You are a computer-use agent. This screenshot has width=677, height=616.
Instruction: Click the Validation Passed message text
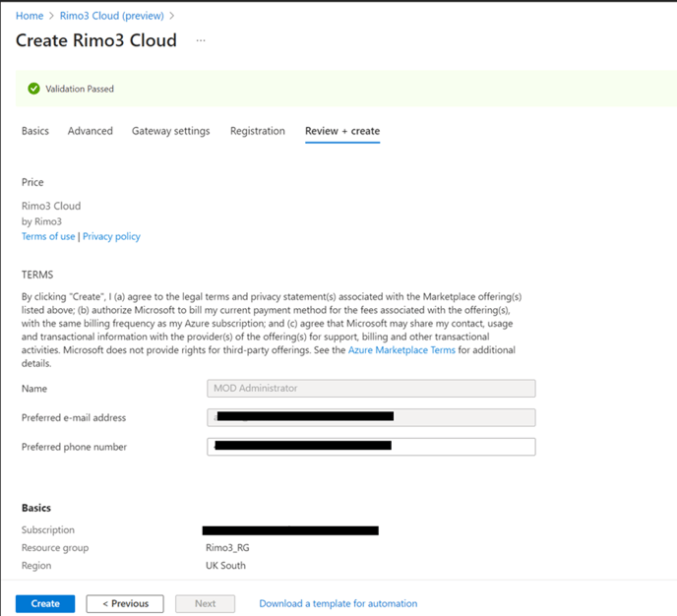80,89
